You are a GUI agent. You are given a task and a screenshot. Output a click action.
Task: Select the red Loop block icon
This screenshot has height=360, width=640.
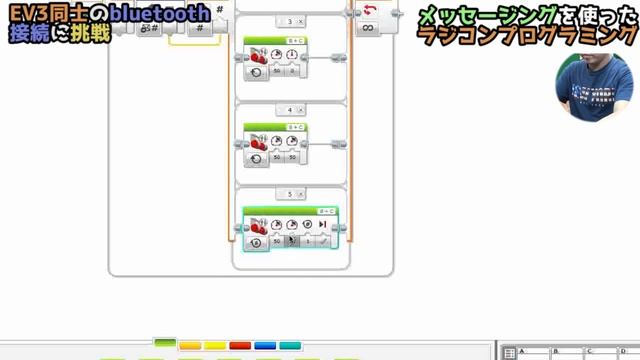tap(369, 10)
